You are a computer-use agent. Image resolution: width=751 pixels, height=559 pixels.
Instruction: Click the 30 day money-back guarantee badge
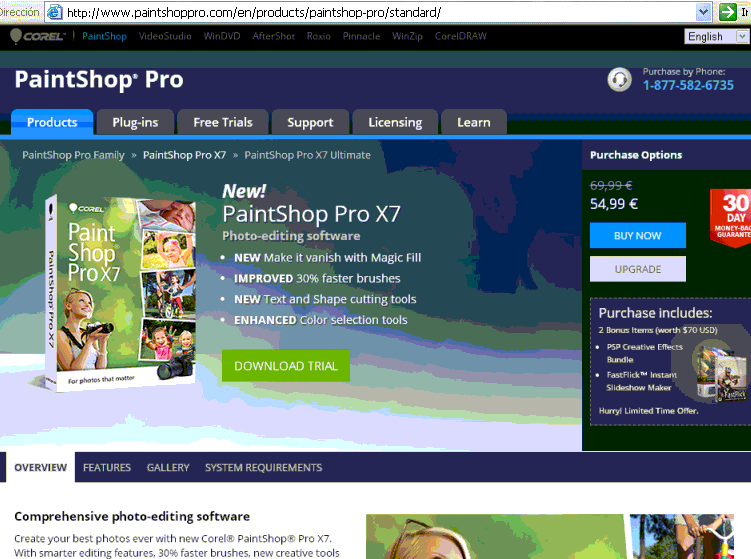click(x=731, y=217)
